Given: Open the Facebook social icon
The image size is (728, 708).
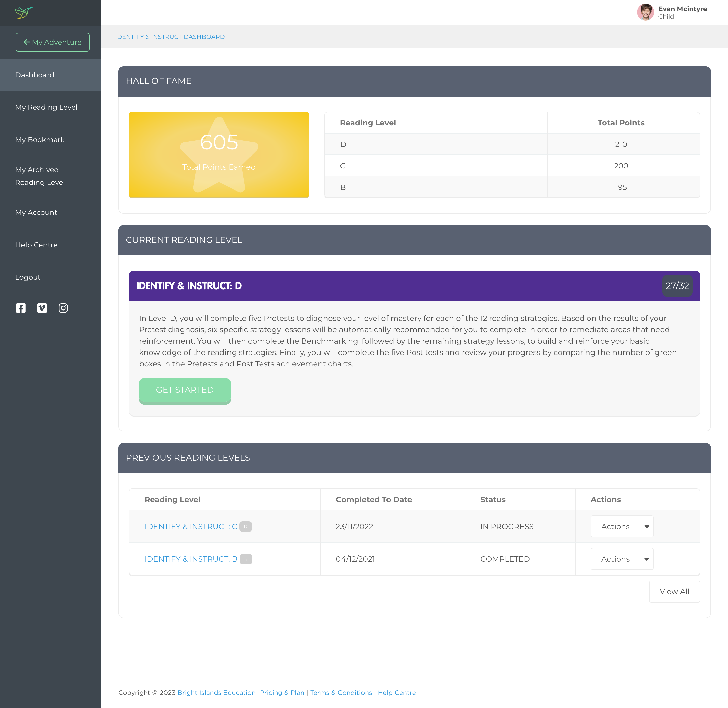Looking at the screenshot, I should tap(21, 308).
